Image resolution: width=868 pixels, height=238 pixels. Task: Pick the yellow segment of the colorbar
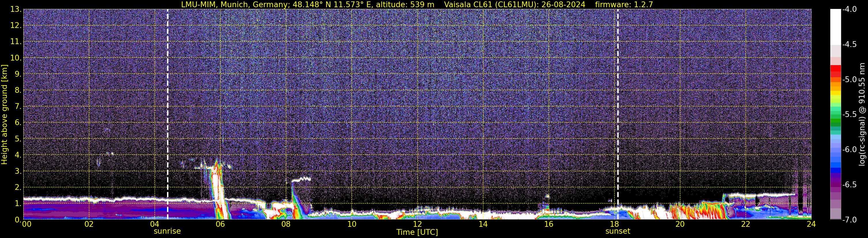[835, 93]
